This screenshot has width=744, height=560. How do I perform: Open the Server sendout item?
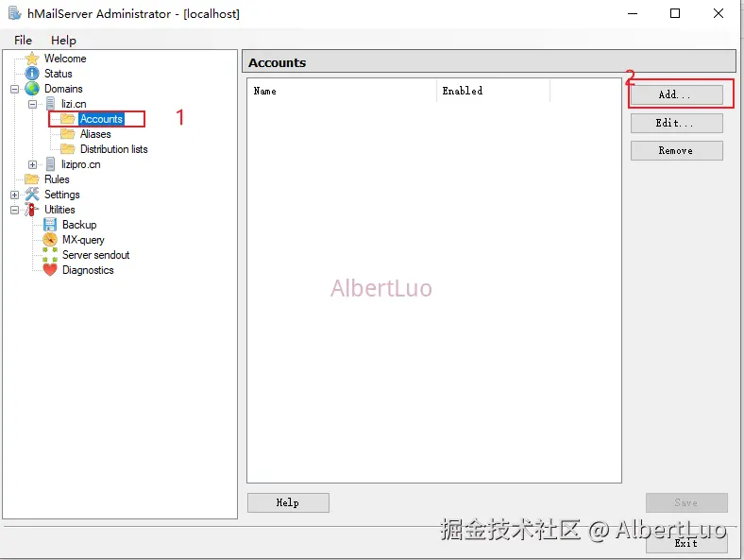[x=96, y=255]
